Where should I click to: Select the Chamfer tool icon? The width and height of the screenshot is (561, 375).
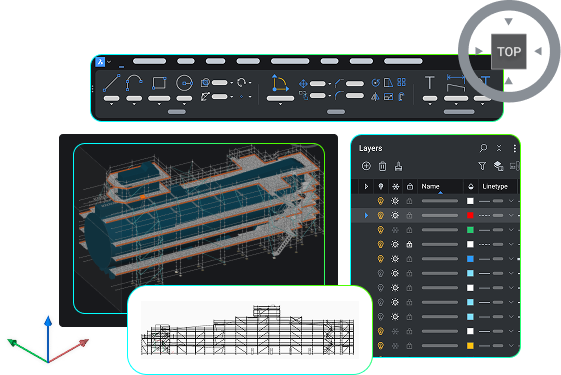[339, 83]
